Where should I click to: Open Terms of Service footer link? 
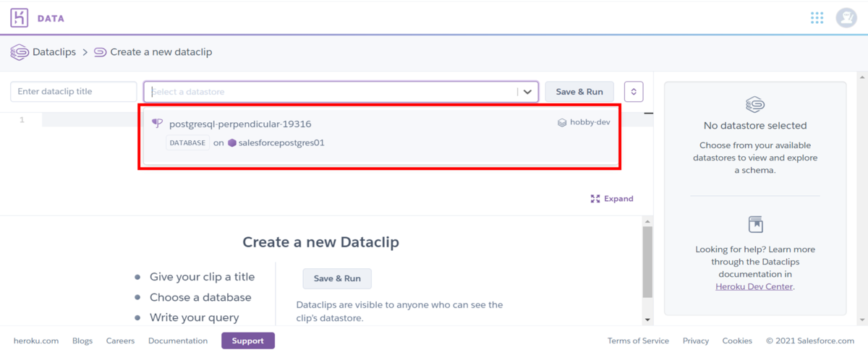tap(638, 341)
